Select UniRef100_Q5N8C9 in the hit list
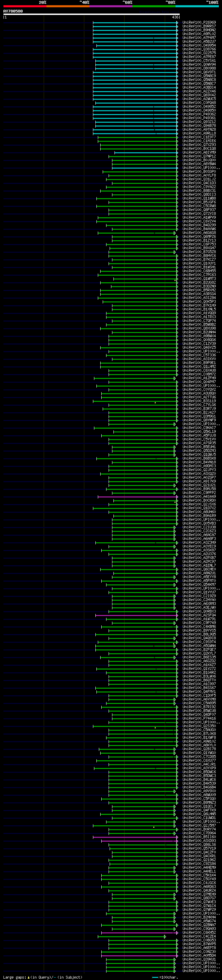Screen dimensions: 222x980 tap(199, 76)
